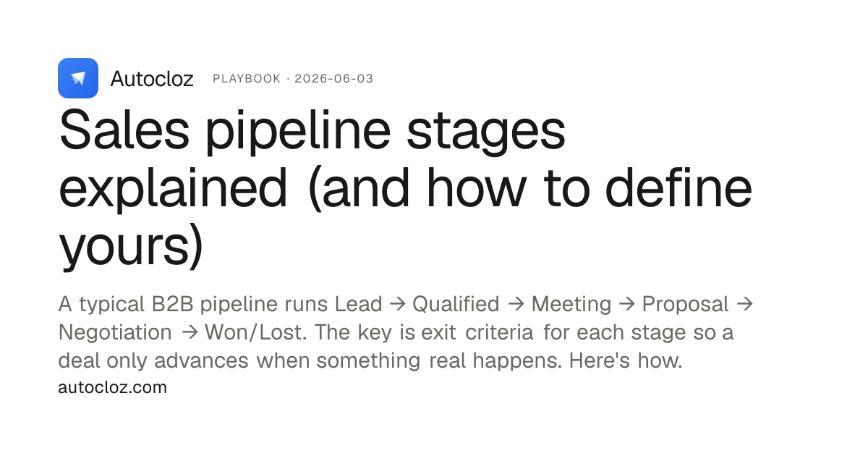Select the "Proposal" stage word
868x456 pixels.
tap(686, 305)
